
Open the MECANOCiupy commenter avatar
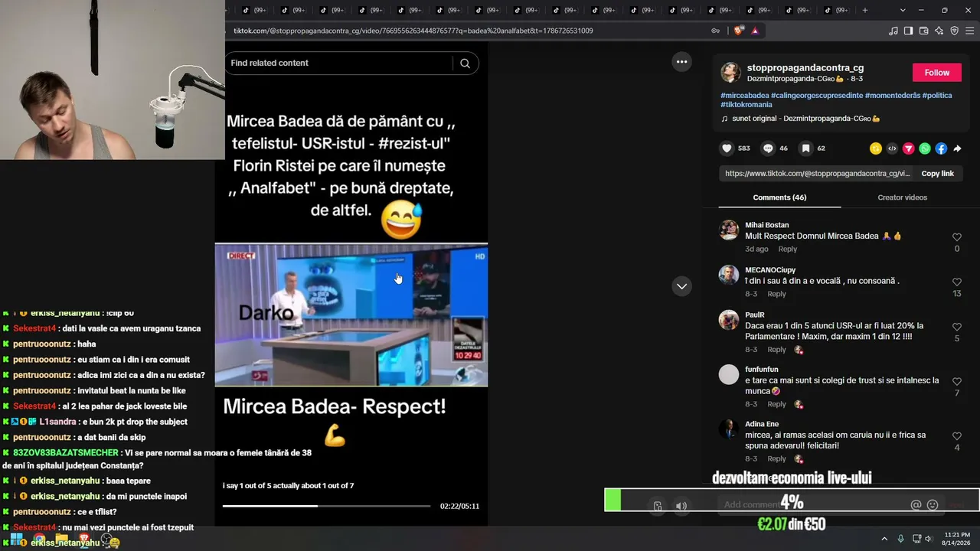pos(729,275)
